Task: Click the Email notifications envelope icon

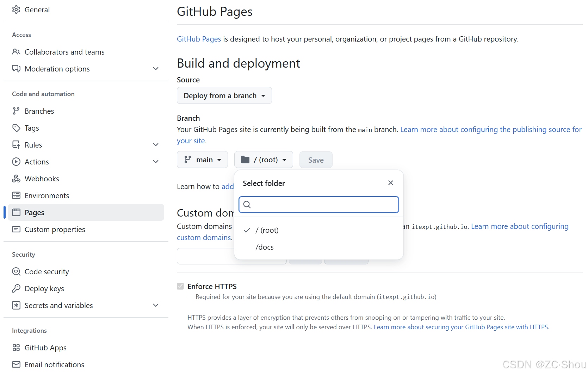Action: click(16, 364)
